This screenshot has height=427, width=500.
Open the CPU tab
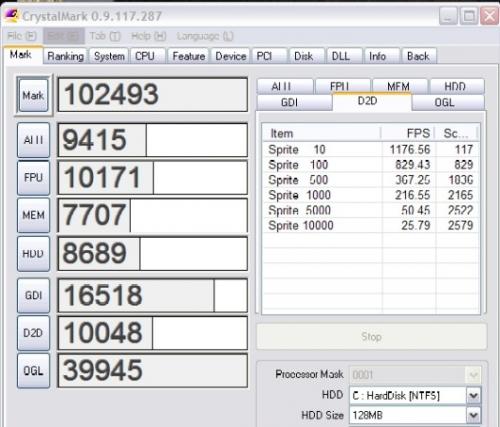tap(147, 56)
